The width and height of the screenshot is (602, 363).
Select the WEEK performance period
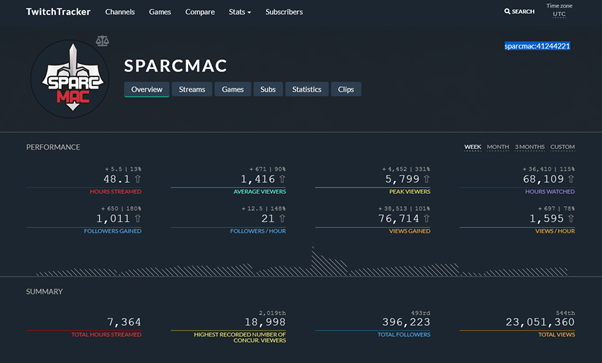pyautogui.click(x=473, y=147)
